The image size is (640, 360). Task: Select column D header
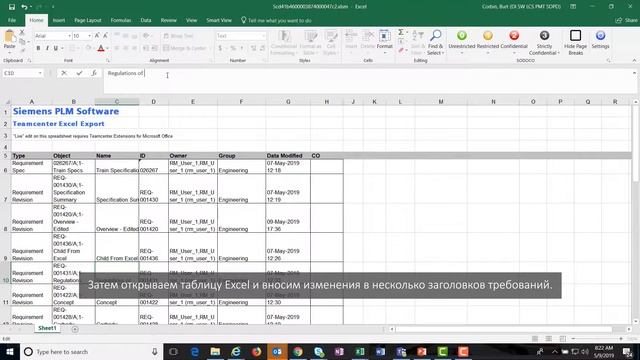click(153, 102)
